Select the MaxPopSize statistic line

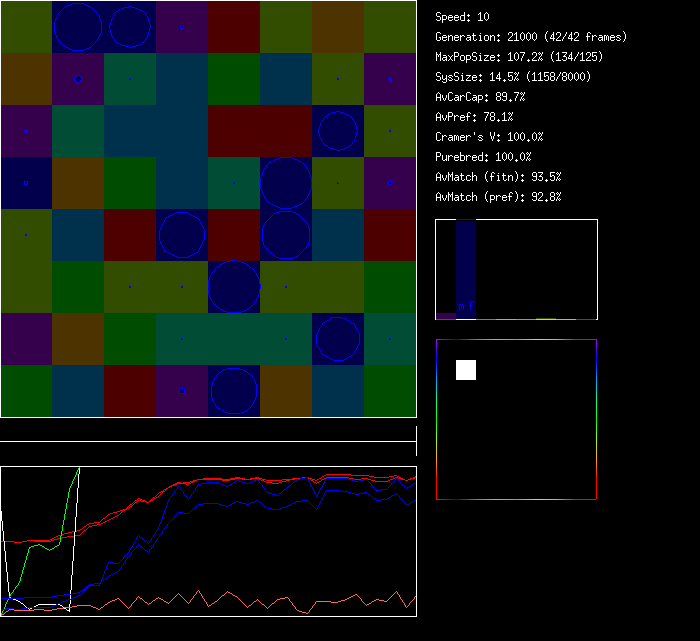click(519, 57)
